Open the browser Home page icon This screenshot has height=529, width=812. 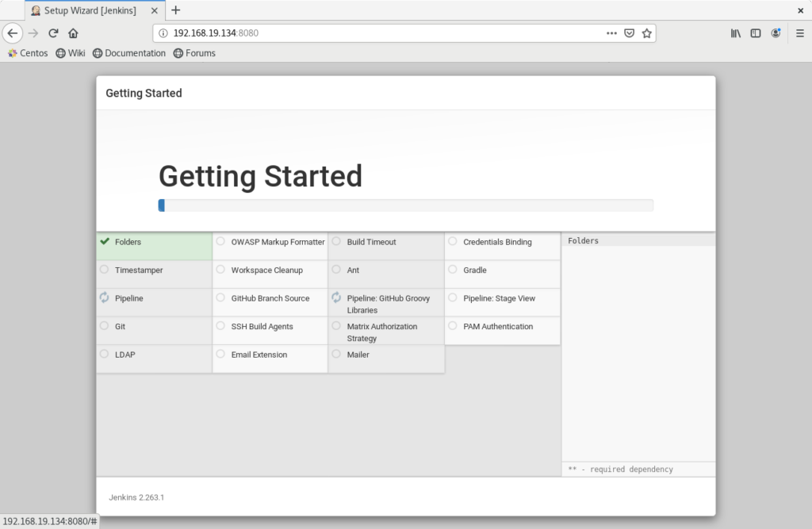[x=73, y=33]
